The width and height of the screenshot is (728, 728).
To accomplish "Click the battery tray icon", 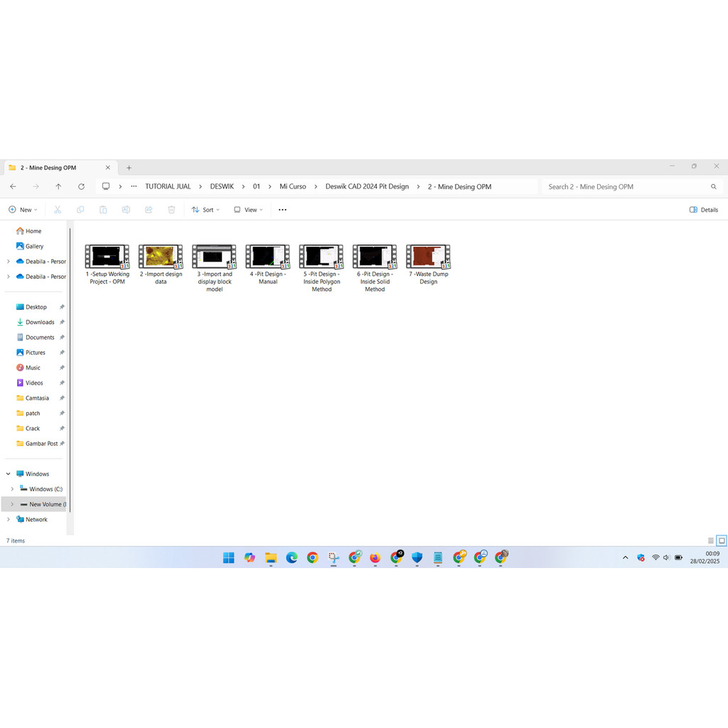I will coord(678,557).
